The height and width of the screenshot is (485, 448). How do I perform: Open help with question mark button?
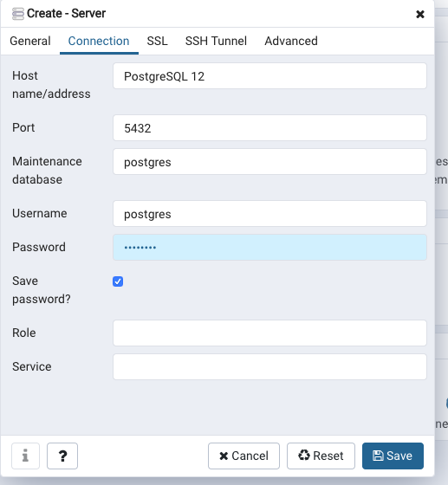pos(62,456)
